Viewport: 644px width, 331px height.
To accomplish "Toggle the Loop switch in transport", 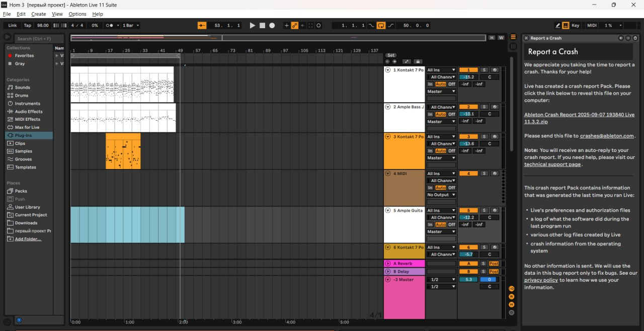I will (381, 25).
